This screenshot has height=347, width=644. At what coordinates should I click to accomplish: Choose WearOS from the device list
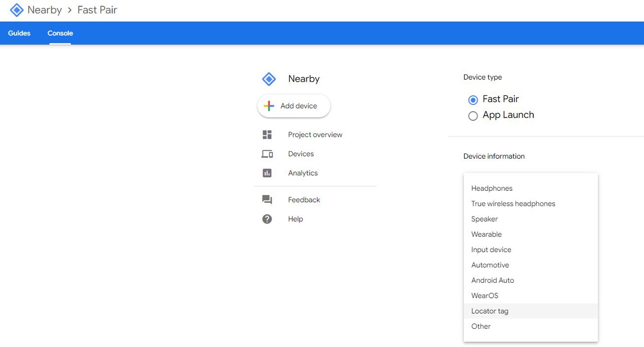click(x=531, y=296)
